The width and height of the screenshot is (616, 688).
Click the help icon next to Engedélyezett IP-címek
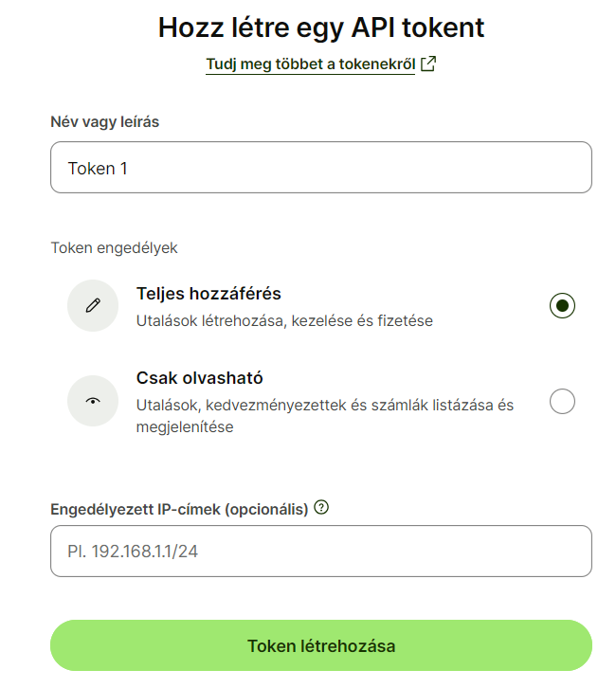pos(321,508)
